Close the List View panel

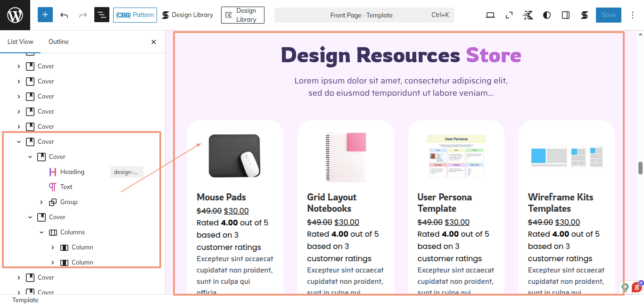154,42
